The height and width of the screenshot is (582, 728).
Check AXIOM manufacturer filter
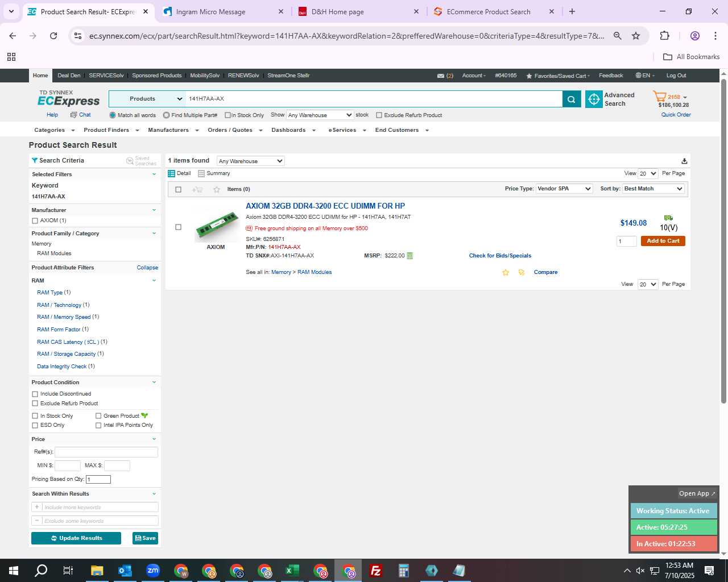[x=35, y=221]
